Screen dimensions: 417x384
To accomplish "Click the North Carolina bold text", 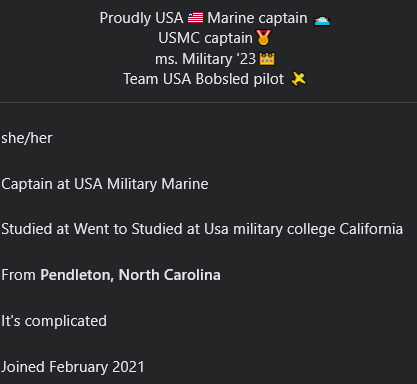I will 170,275.
